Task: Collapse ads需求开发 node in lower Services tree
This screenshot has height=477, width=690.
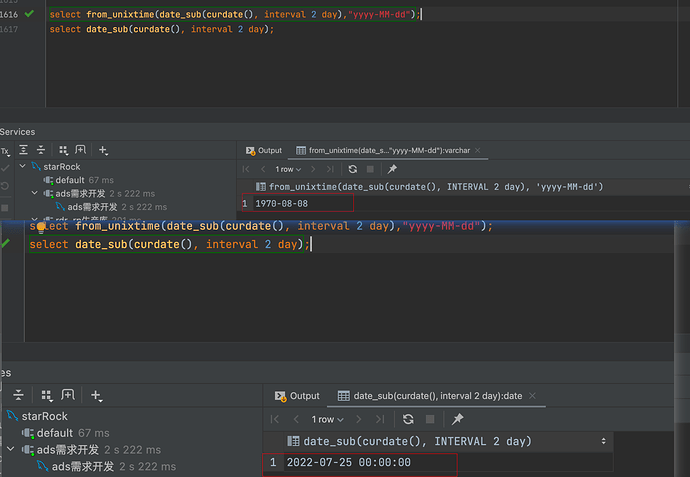Action: (11, 449)
